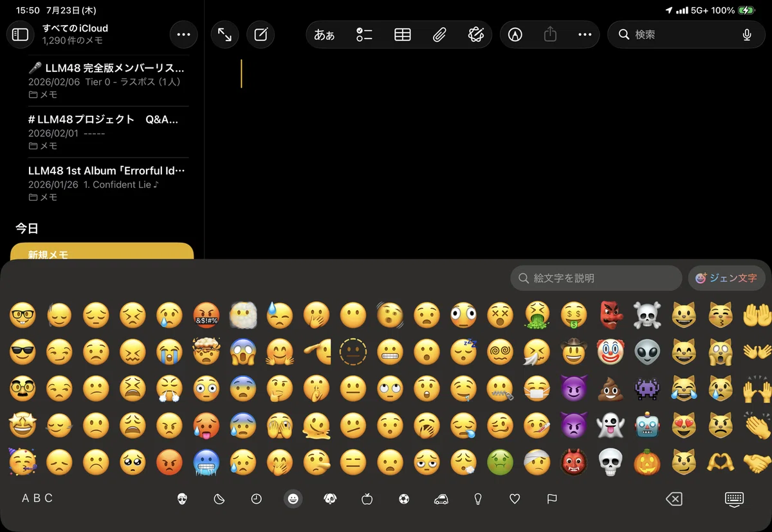Focus the 絵文字を説明 emoji search field
The image size is (772, 532).
pyautogui.click(x=596, y=278)
